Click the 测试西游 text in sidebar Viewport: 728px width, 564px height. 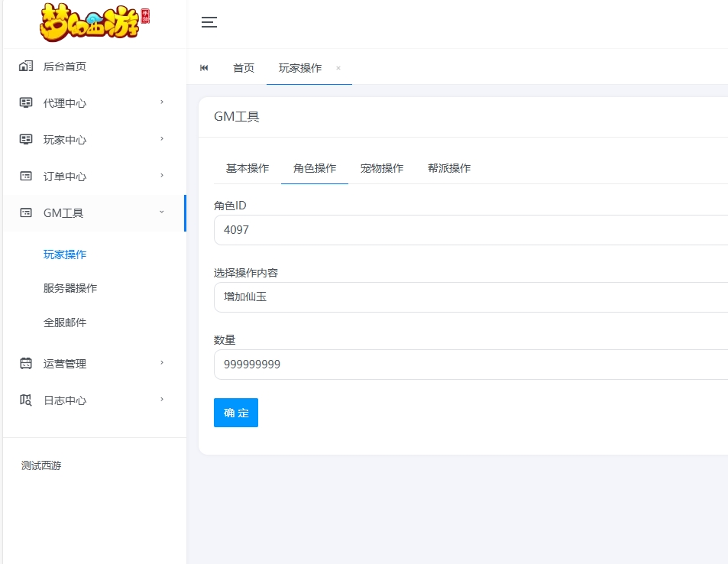point(41,465)
